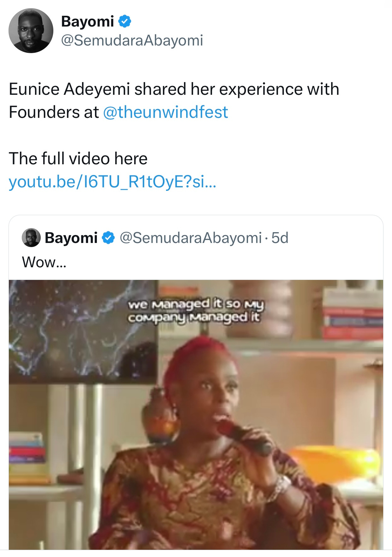
Task: Follow the youtu.be/I6TU_R1tOyE link
Action: click(x=113, y=182)
